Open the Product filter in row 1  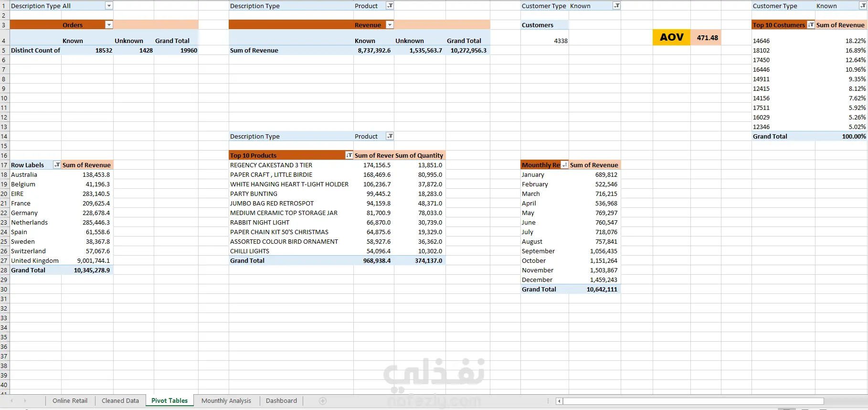tap(390, 6)
